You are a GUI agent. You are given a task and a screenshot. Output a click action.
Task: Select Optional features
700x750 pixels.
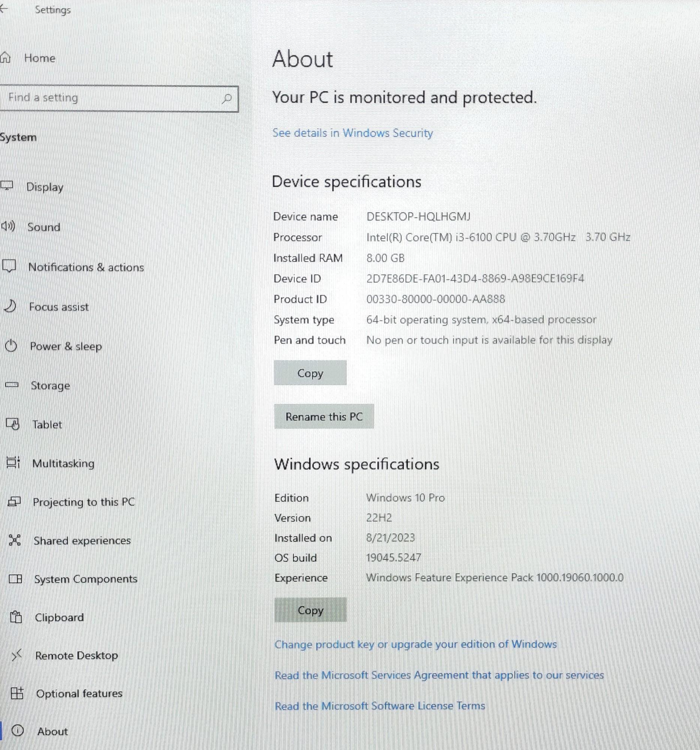[x=79, y=693]
